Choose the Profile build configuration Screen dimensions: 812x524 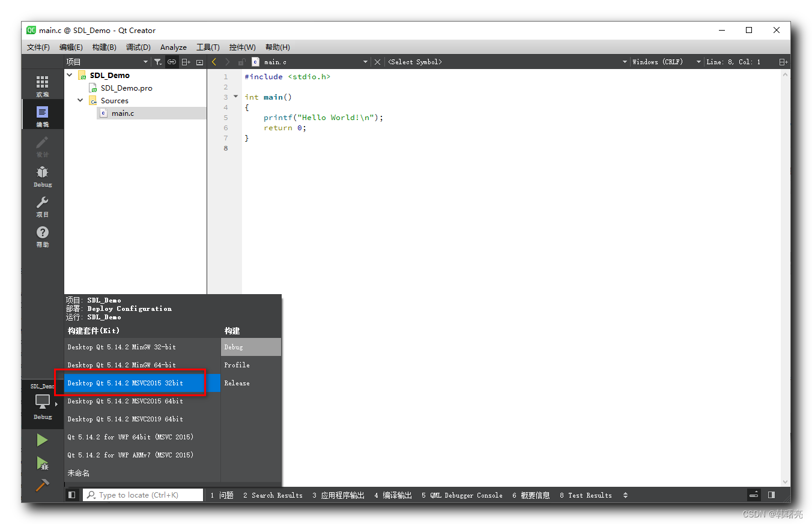251,365
